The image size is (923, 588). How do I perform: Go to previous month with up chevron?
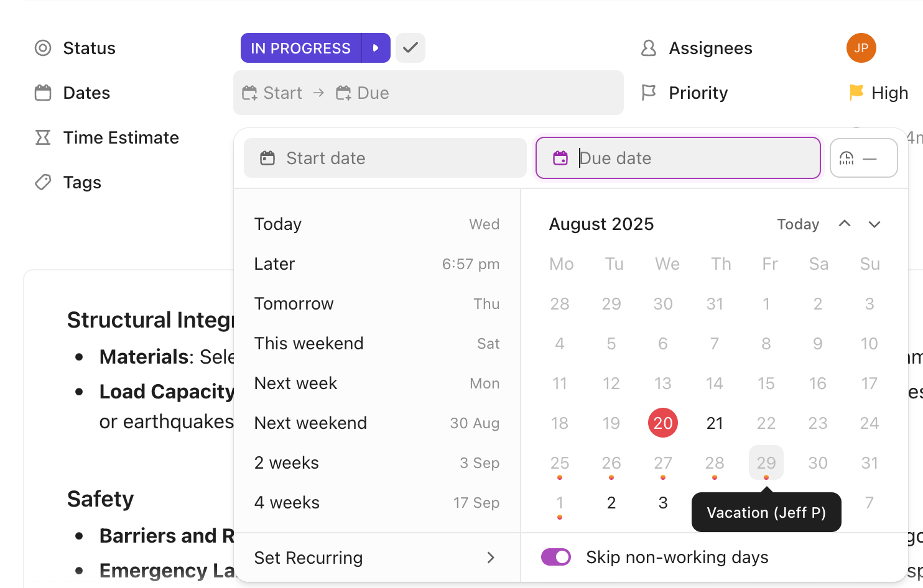[844, 224]
